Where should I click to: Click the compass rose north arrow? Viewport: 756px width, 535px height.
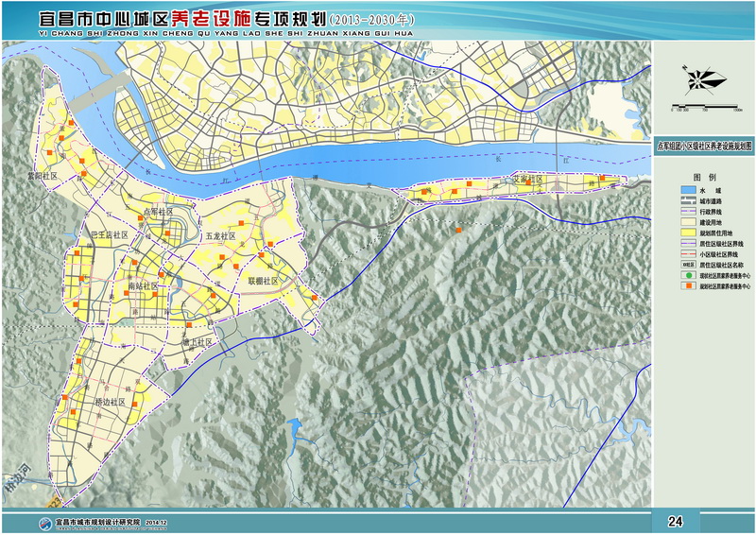[x=704, y=78]
